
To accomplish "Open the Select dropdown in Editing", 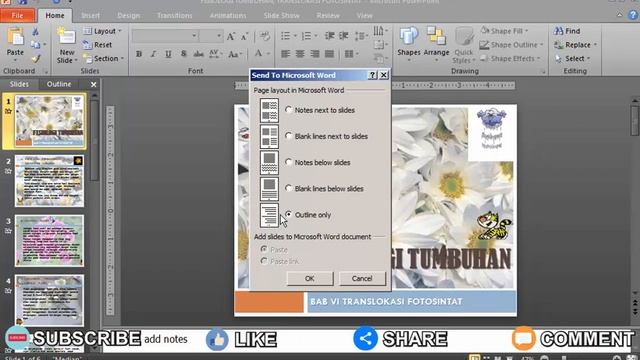I will click(573, 58).
